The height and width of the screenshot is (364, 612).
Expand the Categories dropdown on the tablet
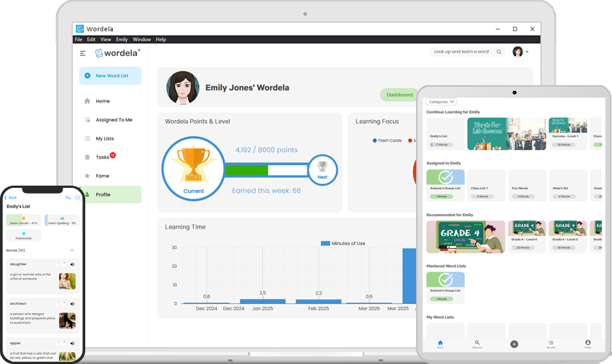[442, 102]
